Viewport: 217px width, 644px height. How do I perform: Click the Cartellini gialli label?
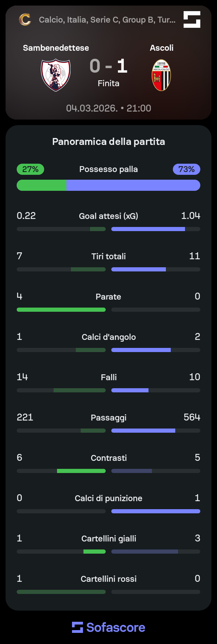(x=109, y=539)
